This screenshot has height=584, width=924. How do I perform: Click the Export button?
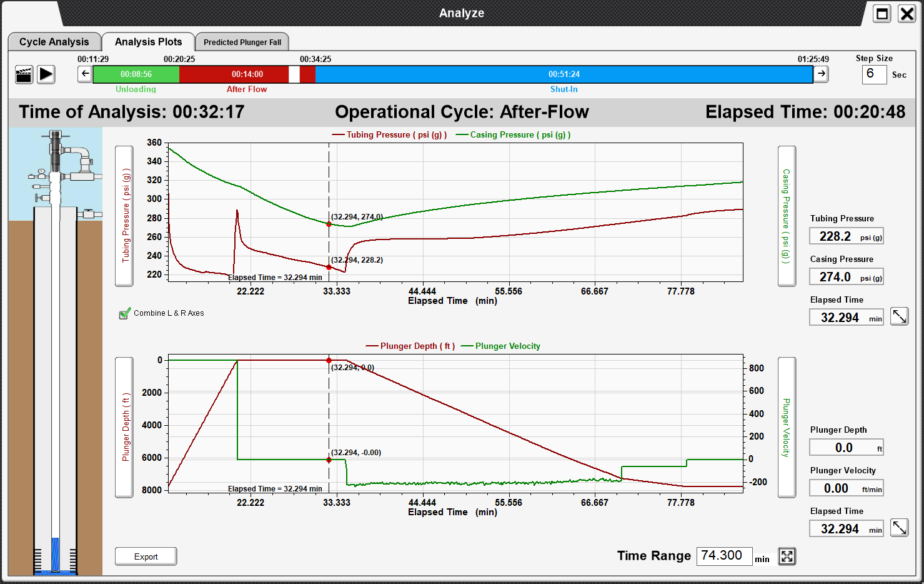pos(146,556)
